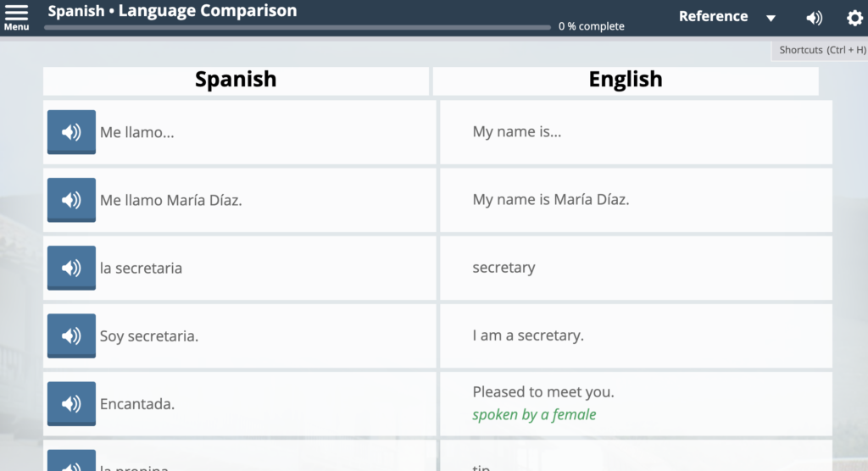The height and width of the screenshot is (471, 868).
Task: Open the hamburger Menu
Action: pos(16,16)
